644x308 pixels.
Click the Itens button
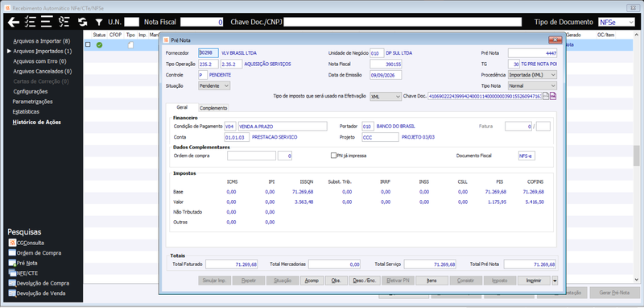[431, 281]
